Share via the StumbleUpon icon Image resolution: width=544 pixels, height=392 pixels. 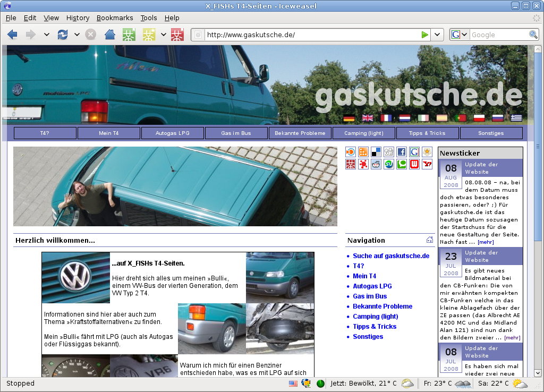click(389, 165)
